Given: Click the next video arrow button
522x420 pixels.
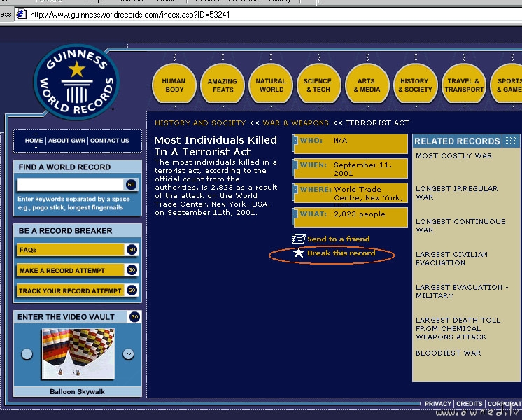Looking at the screenshot, I should [x=129, y=353].
